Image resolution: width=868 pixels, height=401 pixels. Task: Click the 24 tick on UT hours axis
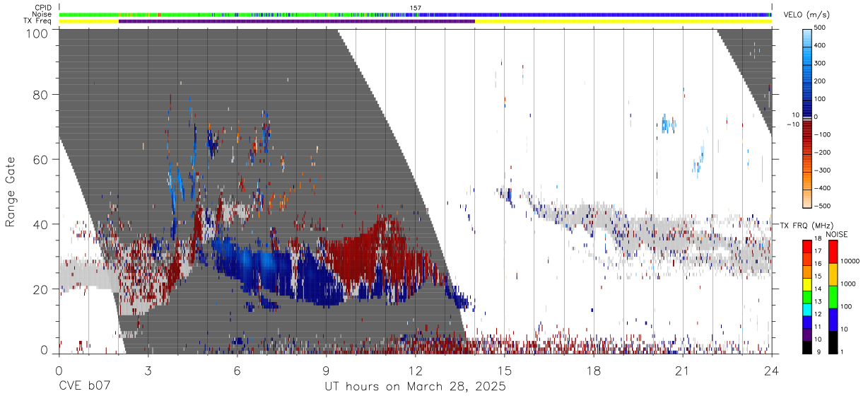772,371
